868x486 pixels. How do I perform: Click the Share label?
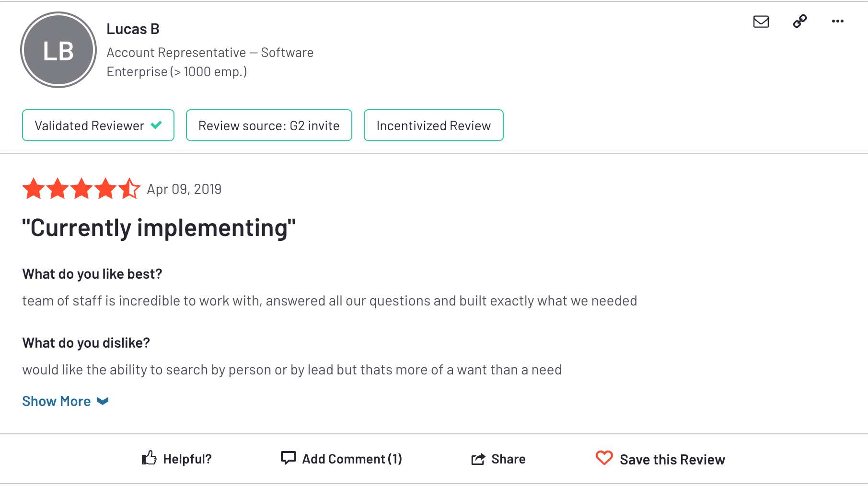(509, 459)
